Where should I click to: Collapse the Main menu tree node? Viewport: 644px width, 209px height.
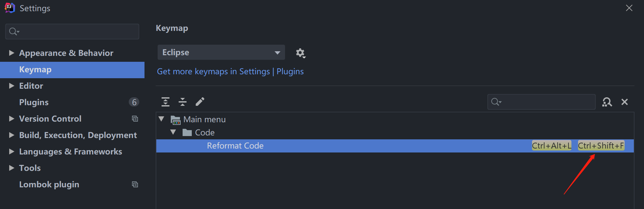pyautogui.click(x=161, y=119)
